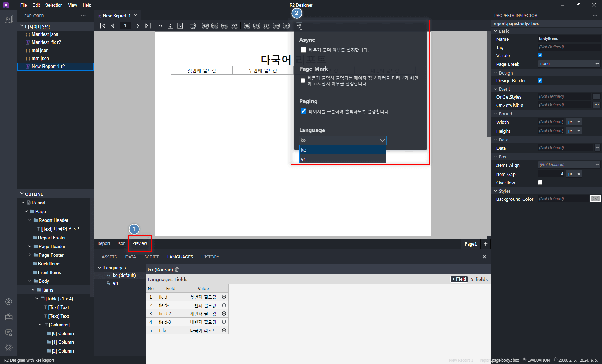Viewport: 602px width, 364px height.
Task: Open the R2 activity bar icon
Action: pyautogui.click(x=9, y=19)
